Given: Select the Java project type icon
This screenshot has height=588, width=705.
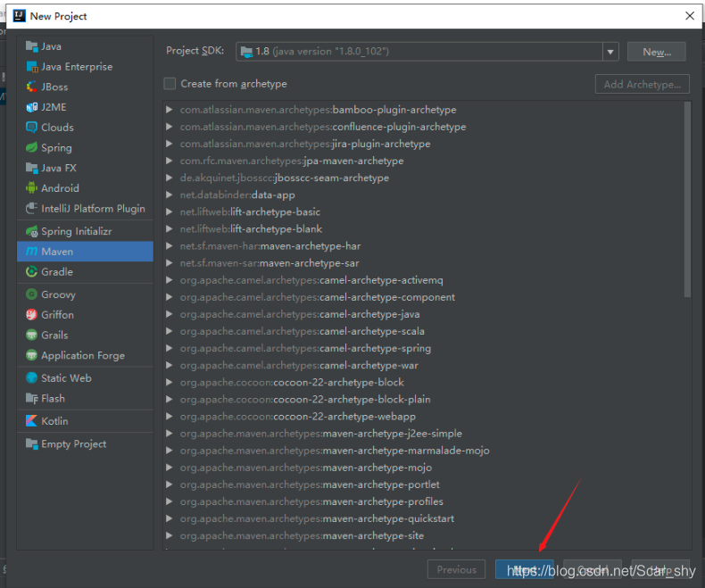Looking at the screenshot, I should 31,46.
